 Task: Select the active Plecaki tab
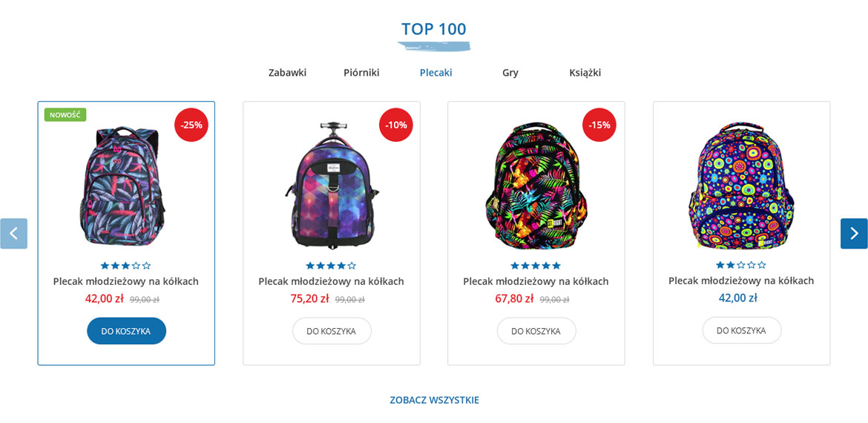[x=435, y=73]
